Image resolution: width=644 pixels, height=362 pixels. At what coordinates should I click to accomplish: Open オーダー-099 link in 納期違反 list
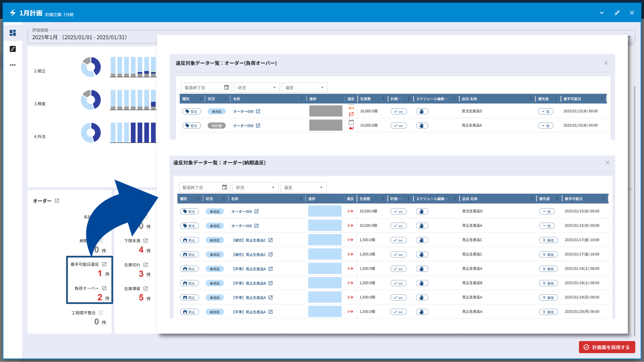[241, 211]
